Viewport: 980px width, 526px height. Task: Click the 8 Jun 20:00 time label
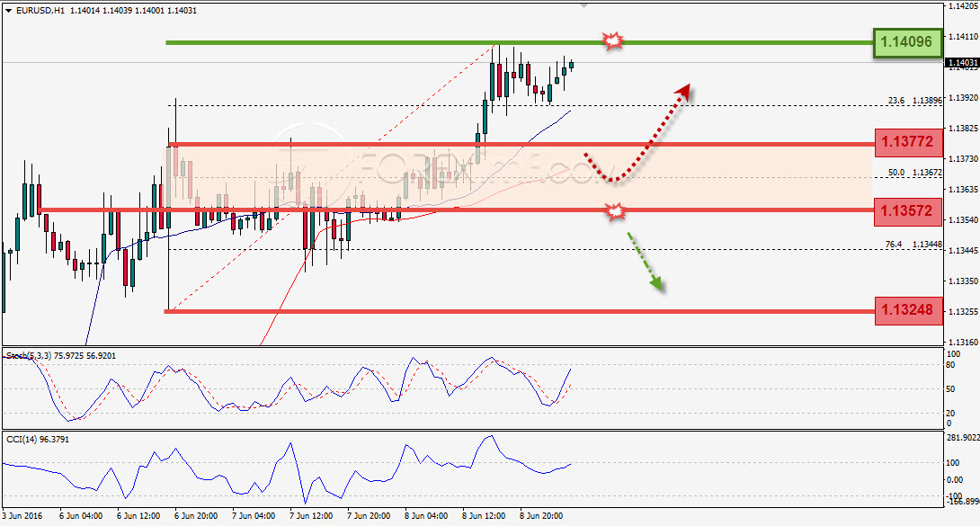click(540, 516)
